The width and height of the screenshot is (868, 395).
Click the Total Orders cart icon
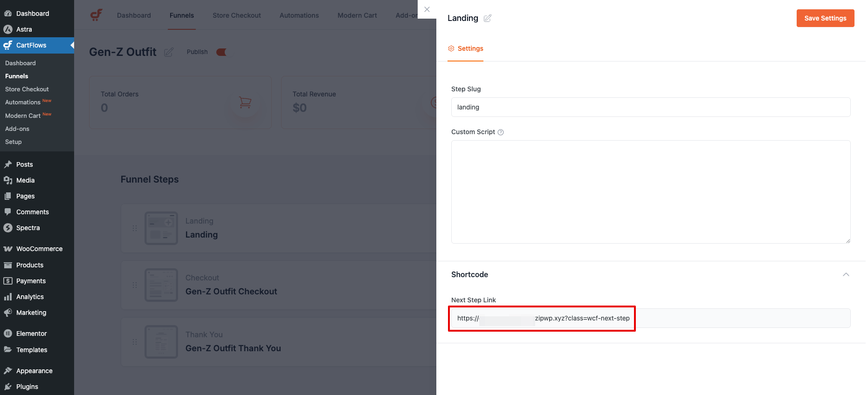245,102
